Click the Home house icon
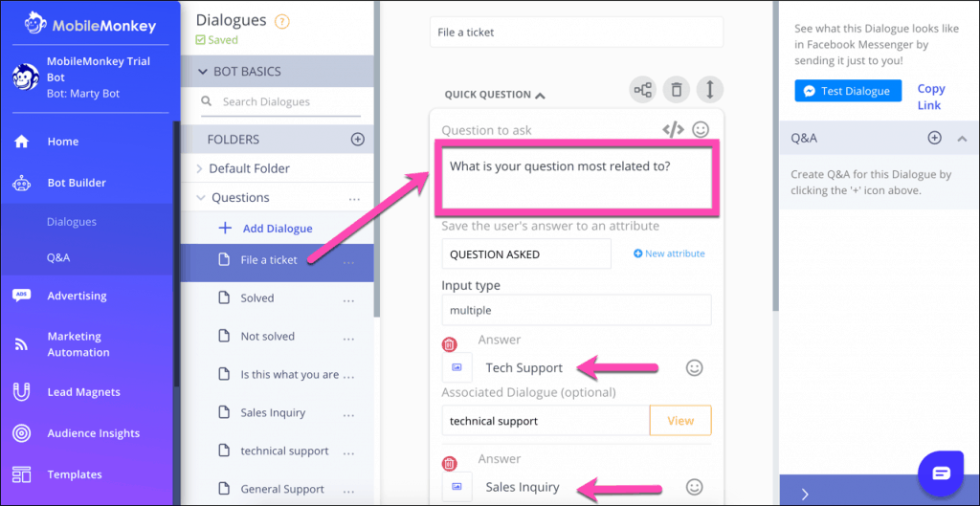This screenshot has width=980, height=506. point(21,142)
